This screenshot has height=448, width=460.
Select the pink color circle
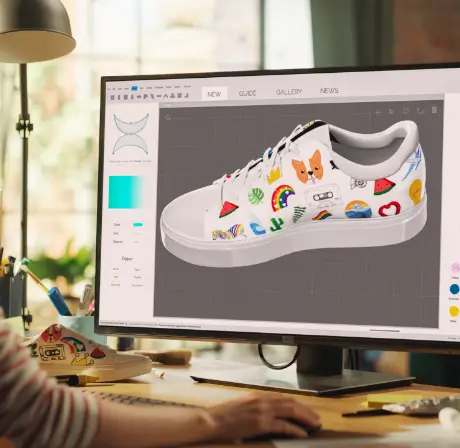tap(455, 268)
